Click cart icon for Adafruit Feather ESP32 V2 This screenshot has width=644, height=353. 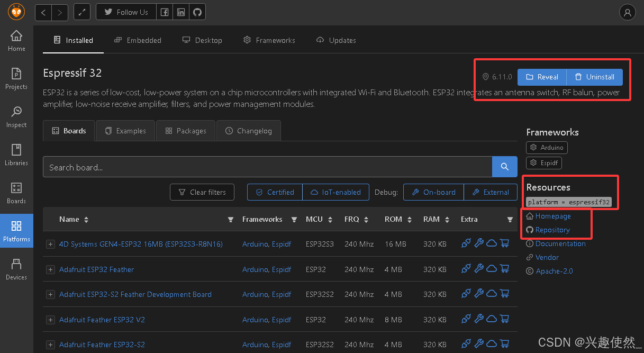coord(504,319)
